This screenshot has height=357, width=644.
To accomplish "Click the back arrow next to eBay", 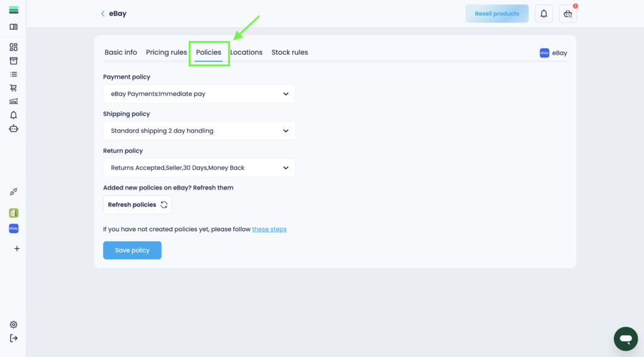I will (103, 14).
